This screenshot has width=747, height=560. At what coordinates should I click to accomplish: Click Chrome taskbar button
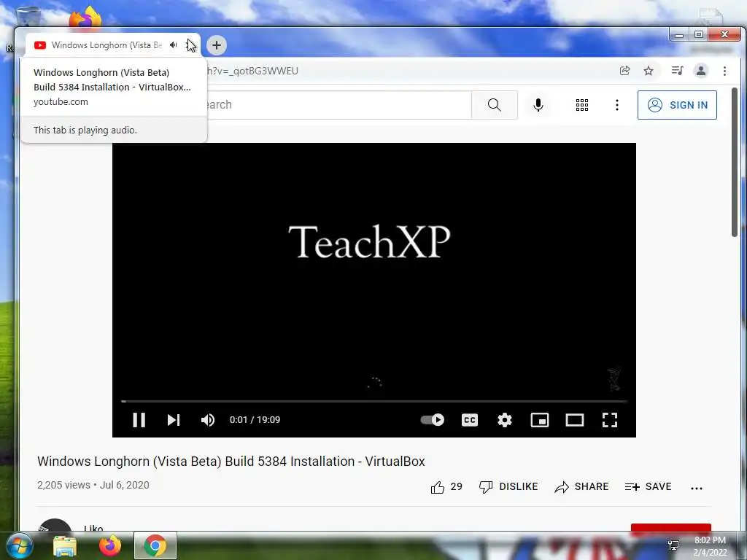click(155, 546)
